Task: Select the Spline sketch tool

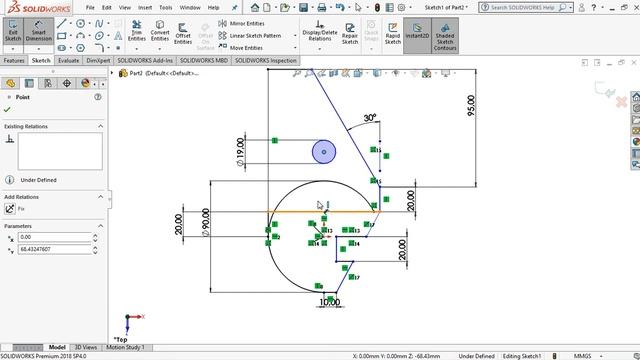Action: tap(99, 24)
